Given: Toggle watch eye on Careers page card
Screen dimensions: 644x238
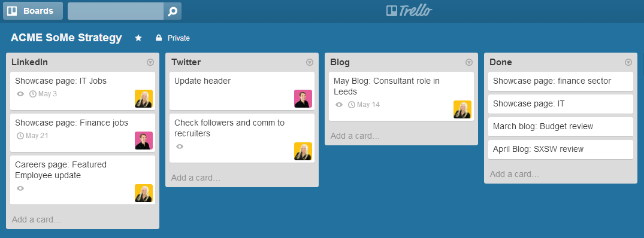Looking at the screenshot, I should (20, 188).
